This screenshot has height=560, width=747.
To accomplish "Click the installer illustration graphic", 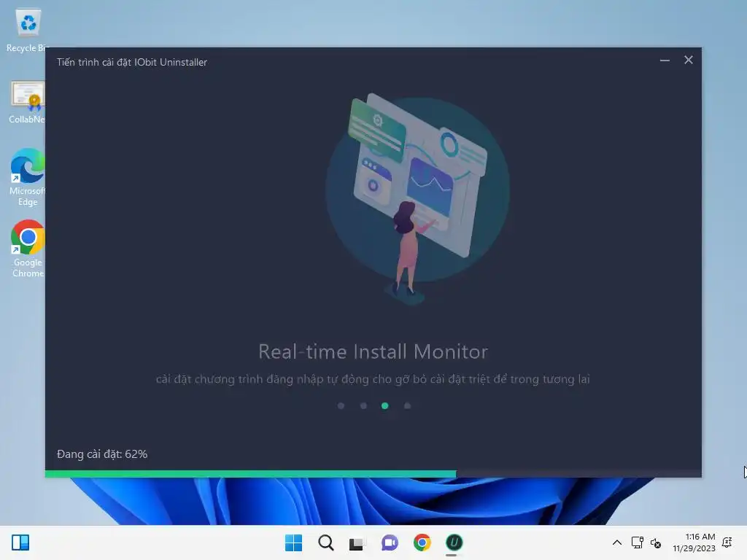I will [x=418, y=198].
